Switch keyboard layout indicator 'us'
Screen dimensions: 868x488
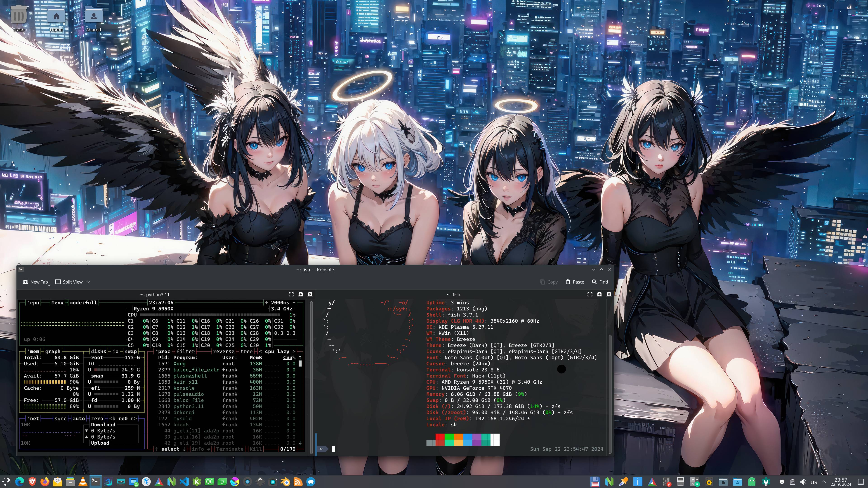click(814, 482)
